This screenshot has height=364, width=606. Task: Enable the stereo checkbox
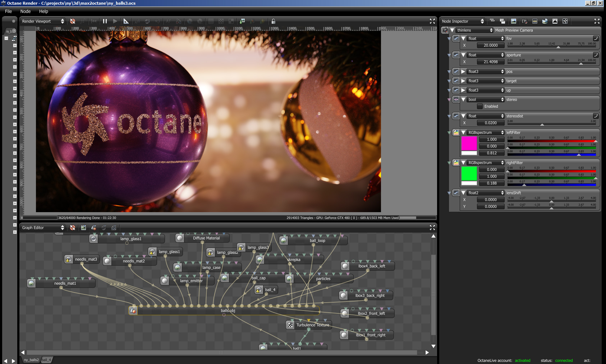tap(480, 106)
